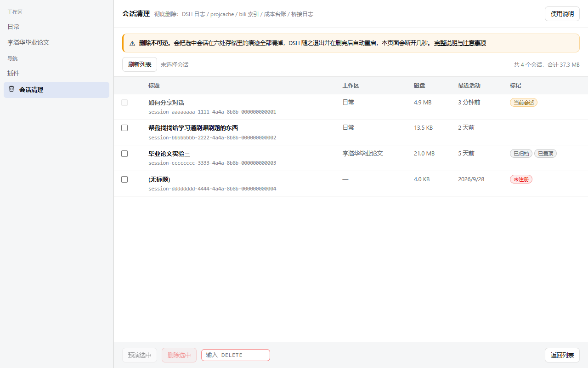Click the 已置顶 badge

pos(545,154)
